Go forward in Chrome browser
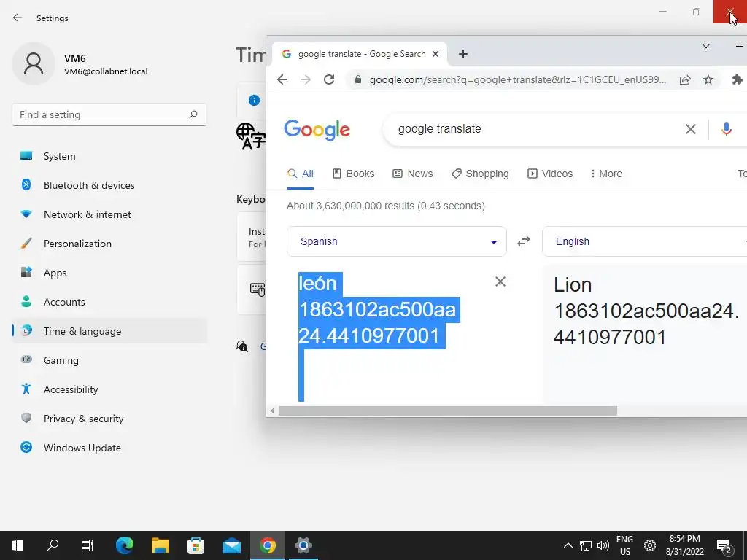 coord(306,79)
